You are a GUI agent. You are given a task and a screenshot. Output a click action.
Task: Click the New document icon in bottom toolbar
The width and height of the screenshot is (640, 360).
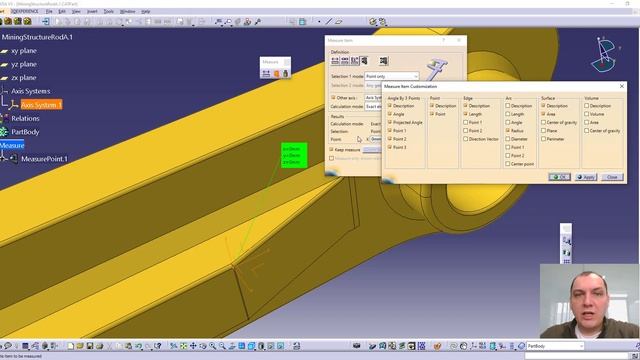point(70,346)
